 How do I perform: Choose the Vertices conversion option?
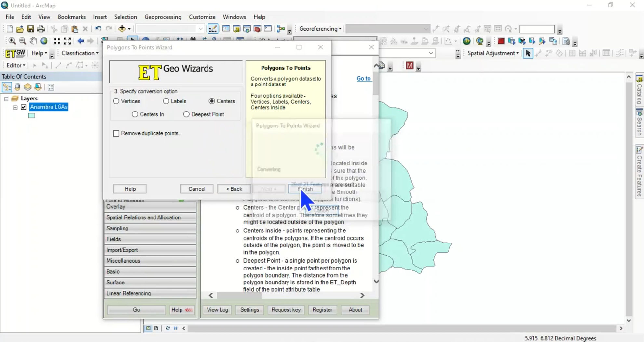(x=116, y=101)
